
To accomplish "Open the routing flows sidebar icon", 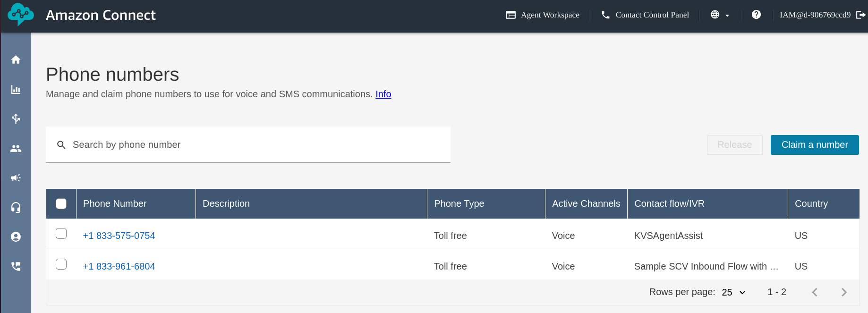I will click(16, 118).
